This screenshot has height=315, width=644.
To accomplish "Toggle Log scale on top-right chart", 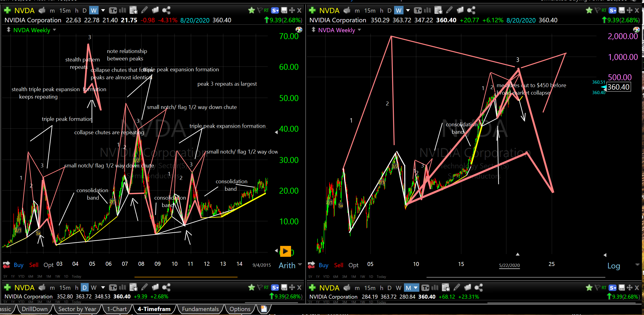I will [x=614, y=266].
